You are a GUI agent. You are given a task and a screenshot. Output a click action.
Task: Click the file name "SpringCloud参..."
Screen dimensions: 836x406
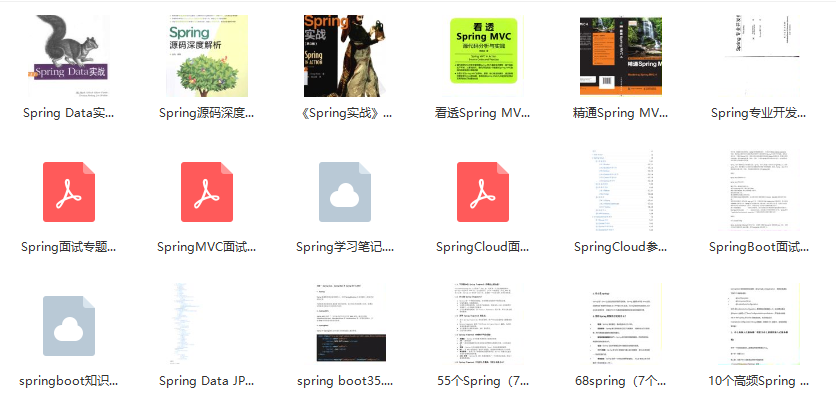(x=621, y=247)
